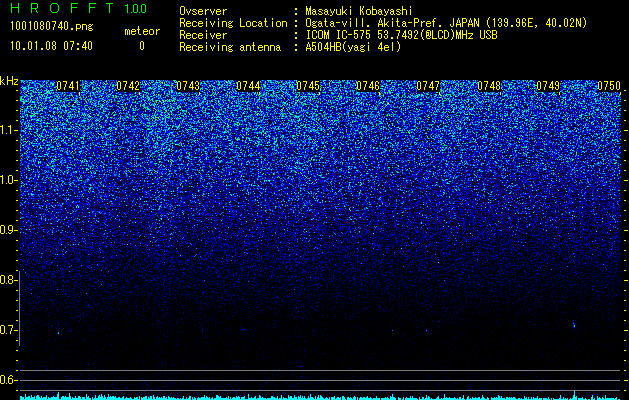This screenshot has width=629, height=400.
Task: Click the filename 1001080740.png
Action: point(52,27)
